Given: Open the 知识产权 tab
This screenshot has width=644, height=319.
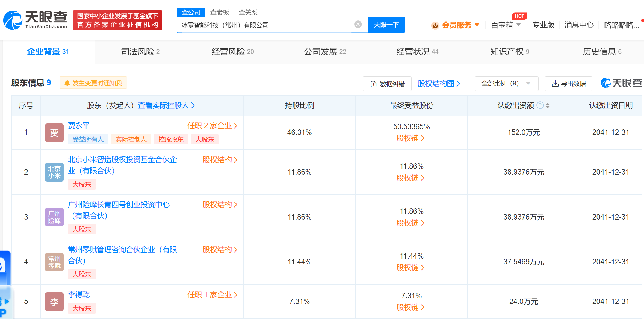Looking at the screenshot, I should click(510, 52).
